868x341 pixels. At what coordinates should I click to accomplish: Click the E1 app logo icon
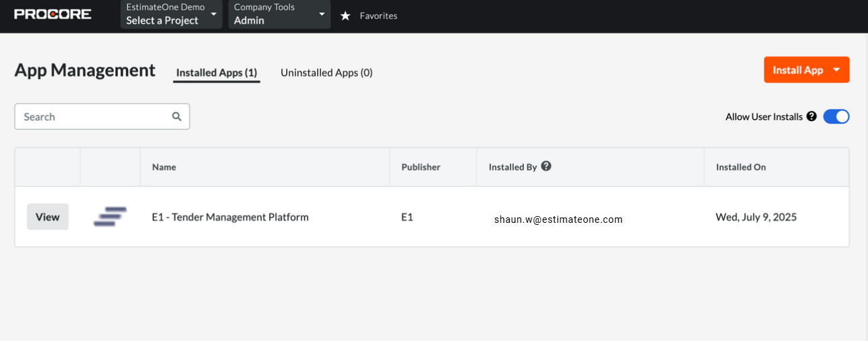click(110, 217)
